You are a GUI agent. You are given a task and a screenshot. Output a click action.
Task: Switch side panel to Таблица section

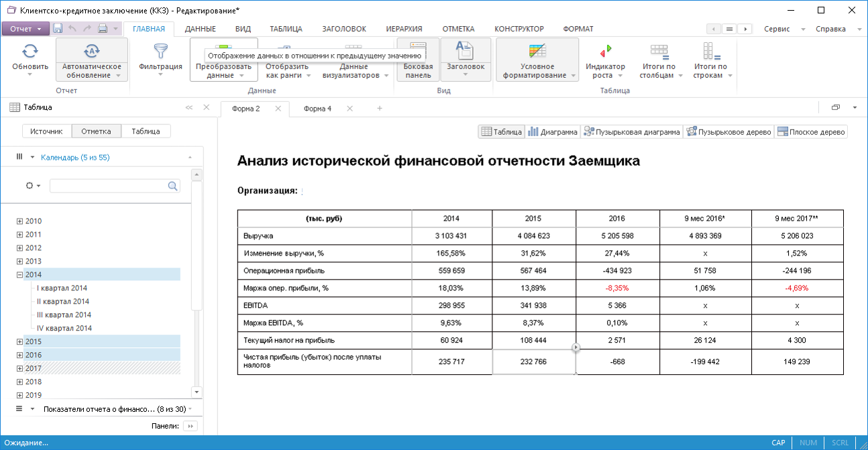146,131
